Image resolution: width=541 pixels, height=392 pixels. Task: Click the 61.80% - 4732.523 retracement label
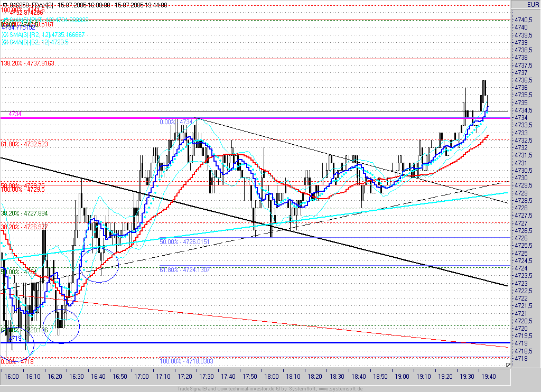tap(24, 144)
